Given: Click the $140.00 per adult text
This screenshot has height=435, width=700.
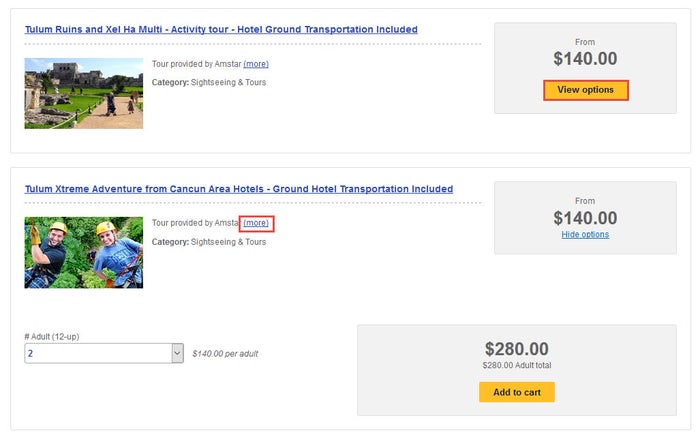Looking at the screenshot, I should 225,354.
